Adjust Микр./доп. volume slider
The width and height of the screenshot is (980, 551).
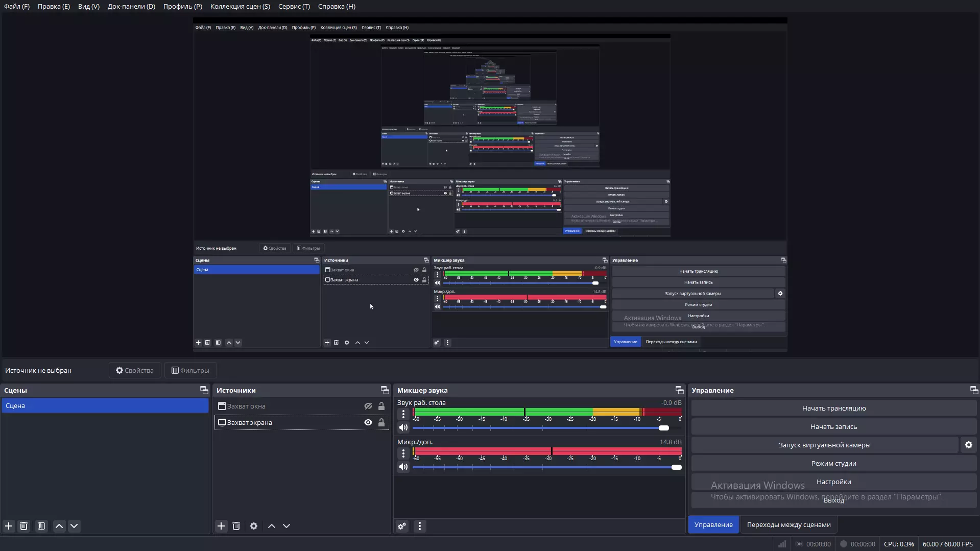coord(547,467)
